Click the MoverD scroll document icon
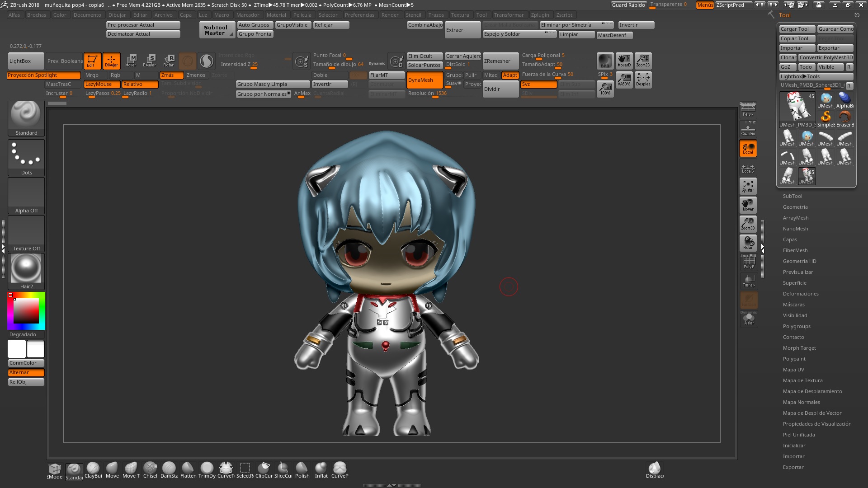This screenshot has width=868, height=488. pyautogui.click(x=624, y=61)
